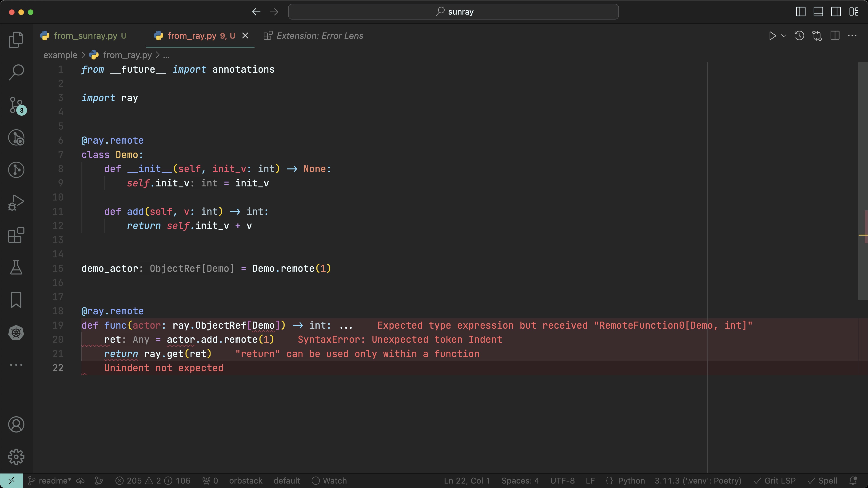Toggle the primary side bar layout button
This screenshot has width=868, height=488.
tap(801, 12)
